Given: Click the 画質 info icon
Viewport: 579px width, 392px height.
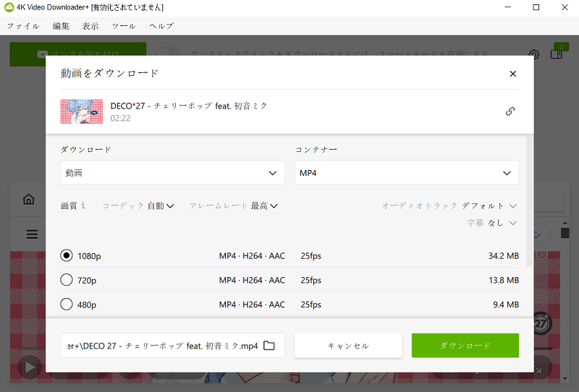Looking at the screenshot, I should click(83, 205).
